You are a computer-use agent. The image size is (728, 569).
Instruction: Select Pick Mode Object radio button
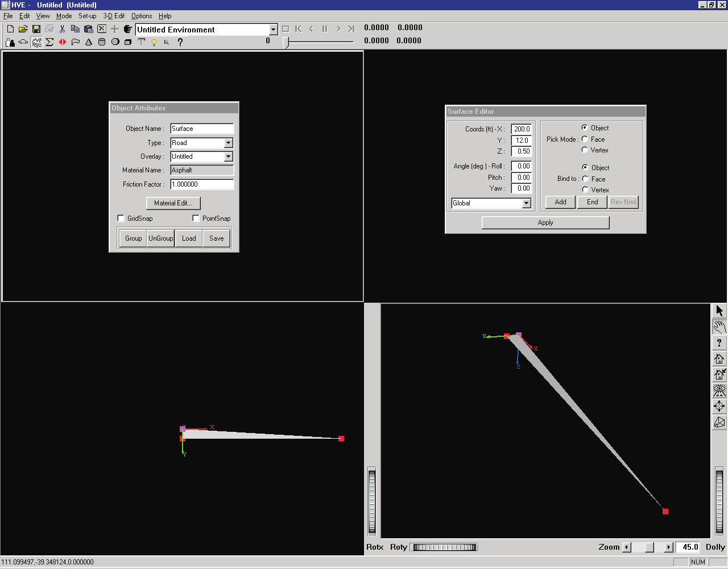click(x=585, y=127)
